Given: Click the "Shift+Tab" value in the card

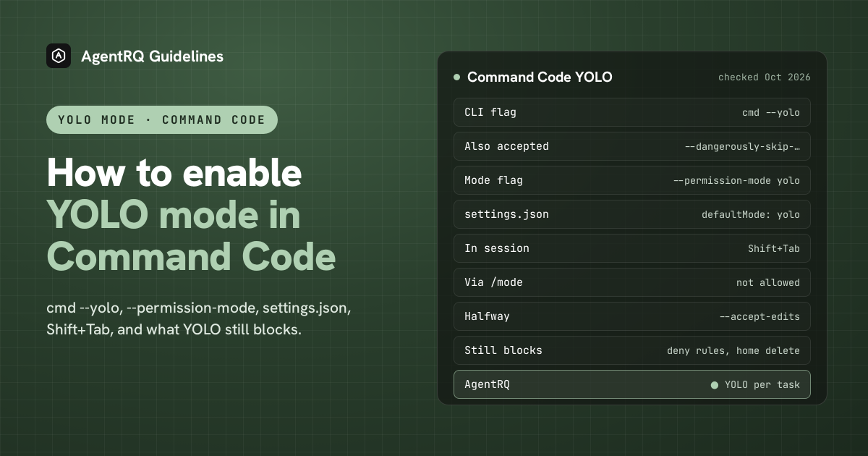Looking at the screenshot, I should (x=774, y=248).
